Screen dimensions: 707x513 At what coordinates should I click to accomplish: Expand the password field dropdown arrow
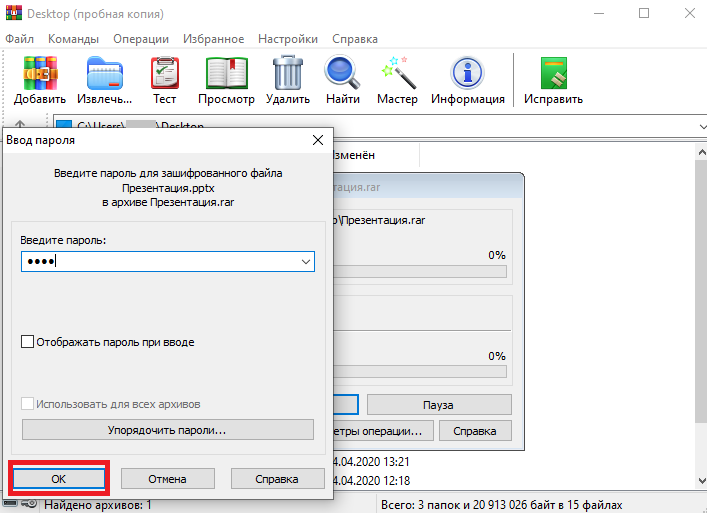pos(306,261)
